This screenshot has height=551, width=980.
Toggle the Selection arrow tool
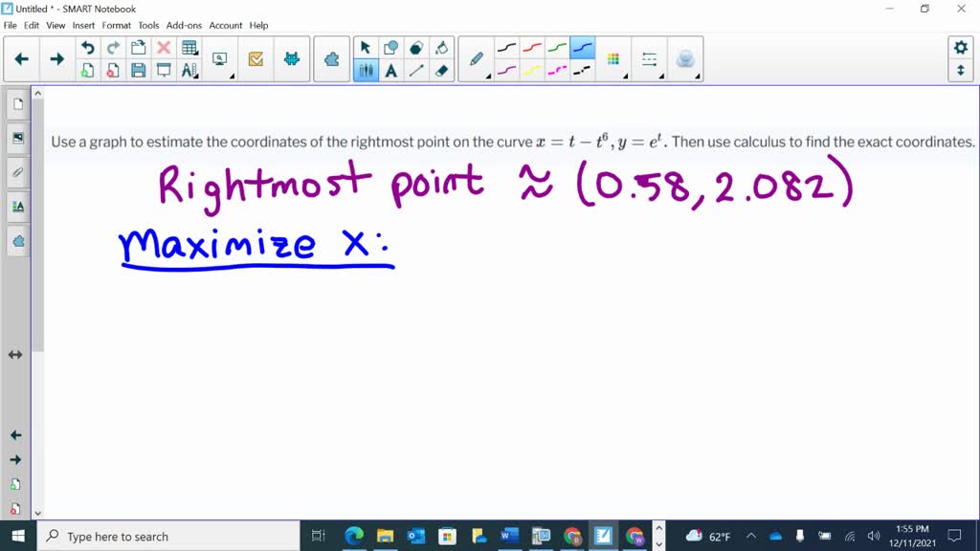click(365, 46)
